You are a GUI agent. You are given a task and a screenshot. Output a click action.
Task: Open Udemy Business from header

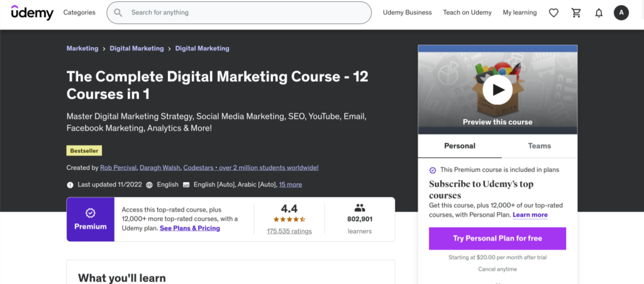408,13
